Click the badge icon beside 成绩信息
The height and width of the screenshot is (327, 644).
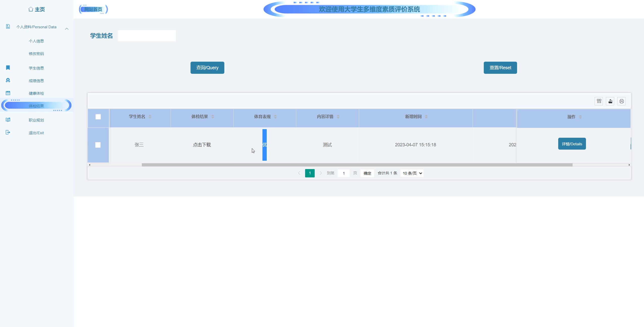[8, 80]
